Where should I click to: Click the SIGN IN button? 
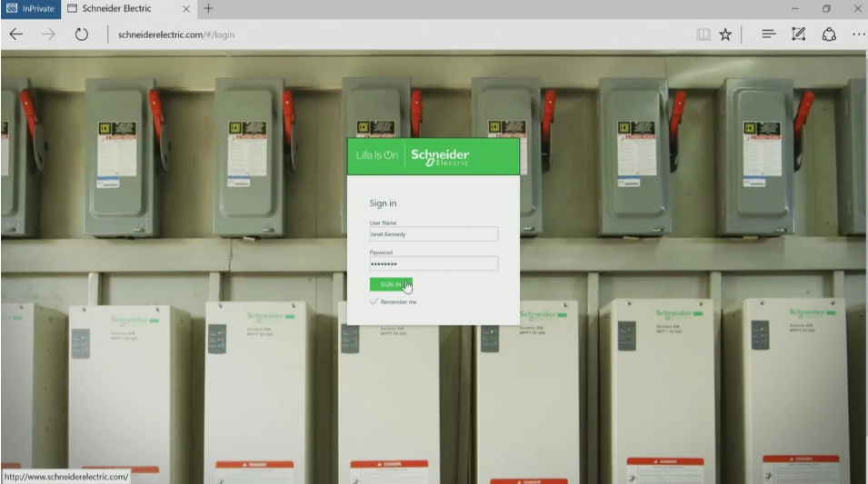point(391,284)
